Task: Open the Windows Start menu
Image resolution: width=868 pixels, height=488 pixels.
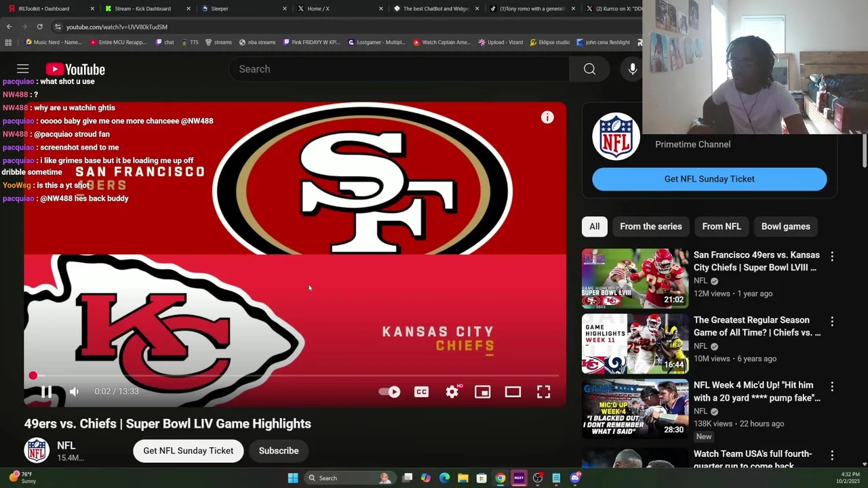Action: pos(293,478)
